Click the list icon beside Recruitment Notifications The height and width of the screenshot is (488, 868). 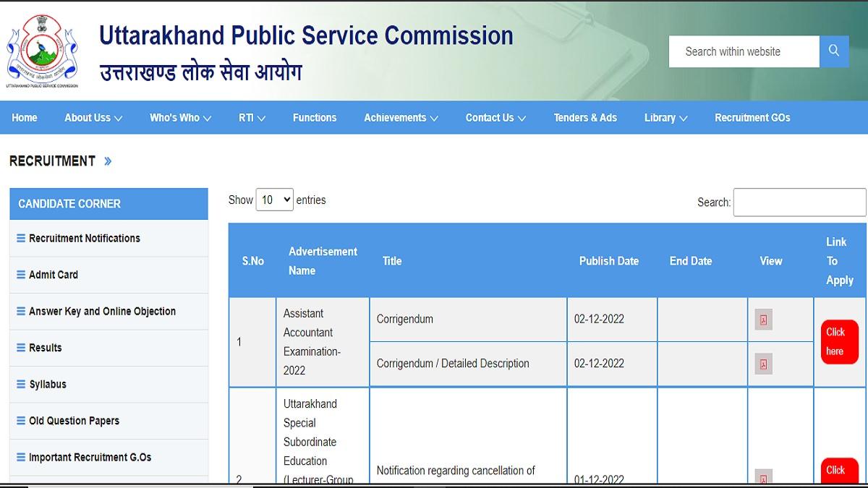(22, 238)
